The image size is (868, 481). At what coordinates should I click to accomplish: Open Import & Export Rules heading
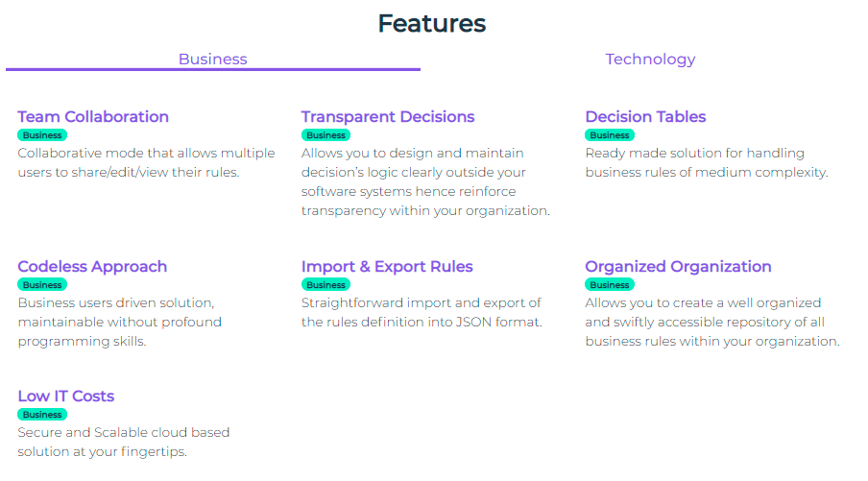click(x=387, y=267)
